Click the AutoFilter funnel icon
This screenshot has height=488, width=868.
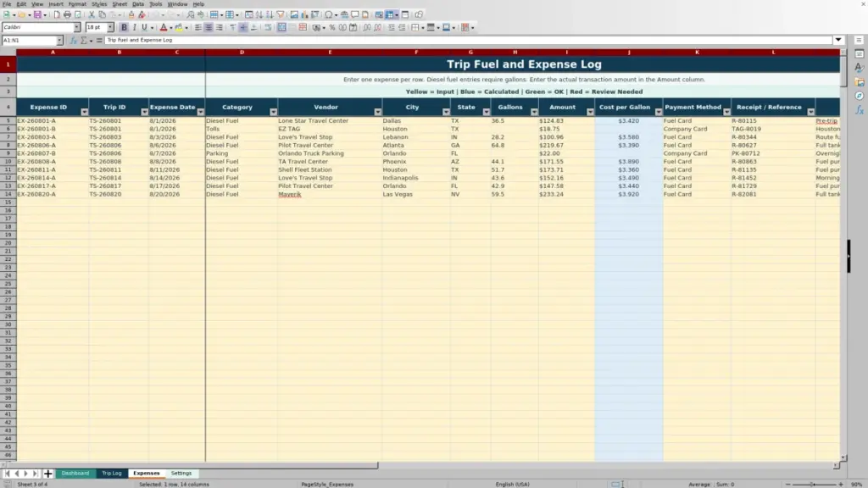pos(281,15)
